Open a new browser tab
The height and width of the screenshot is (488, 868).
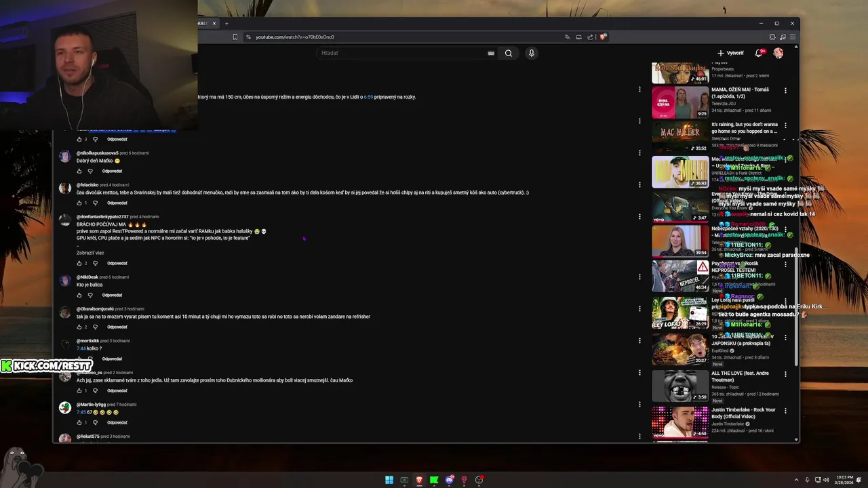click(x=226, y=23)
